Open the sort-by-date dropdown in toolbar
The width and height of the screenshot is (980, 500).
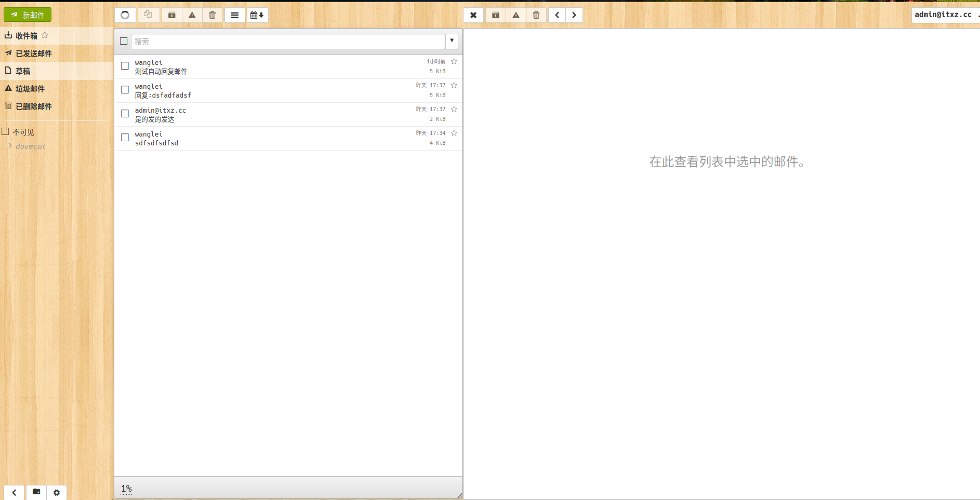[x=257, y=15]
